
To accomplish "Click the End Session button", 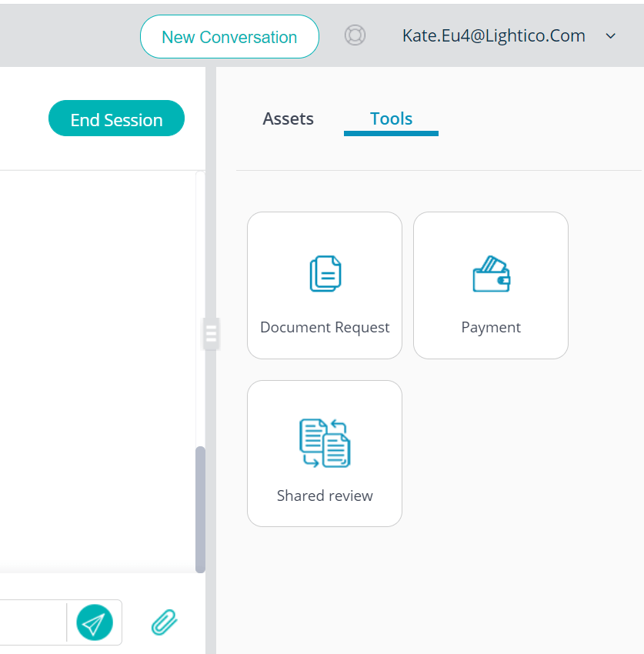I will point(116,118).
